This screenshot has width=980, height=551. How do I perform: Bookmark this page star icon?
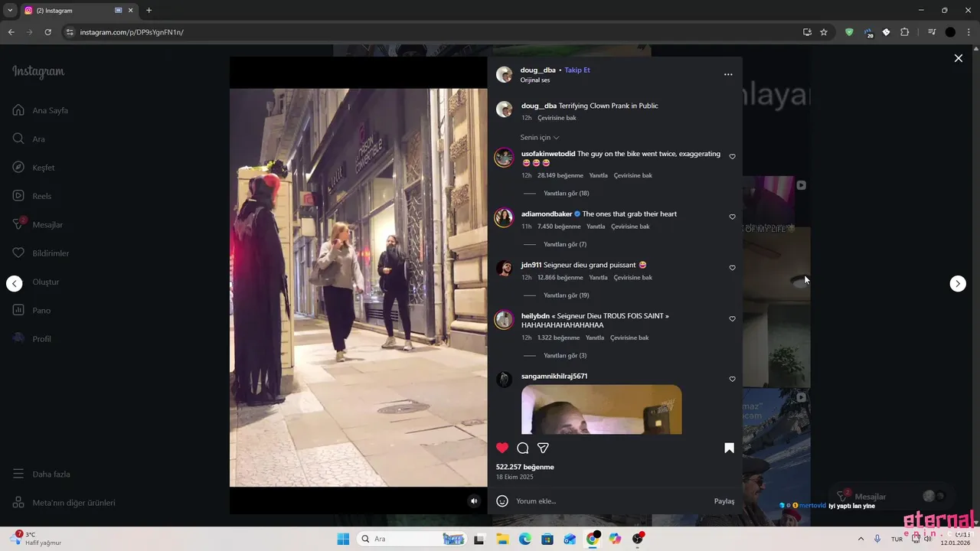824,32
